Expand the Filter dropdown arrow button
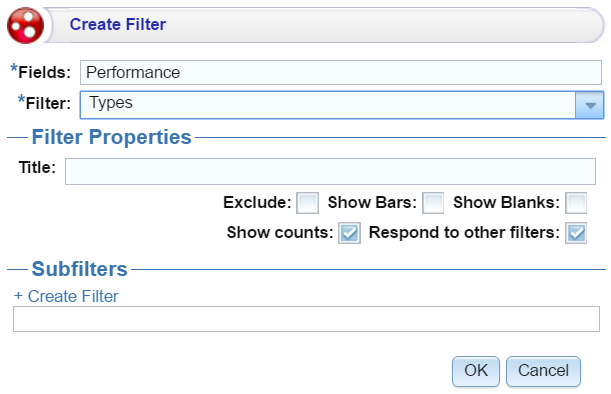The image size is (611, 394). (590, 105)
